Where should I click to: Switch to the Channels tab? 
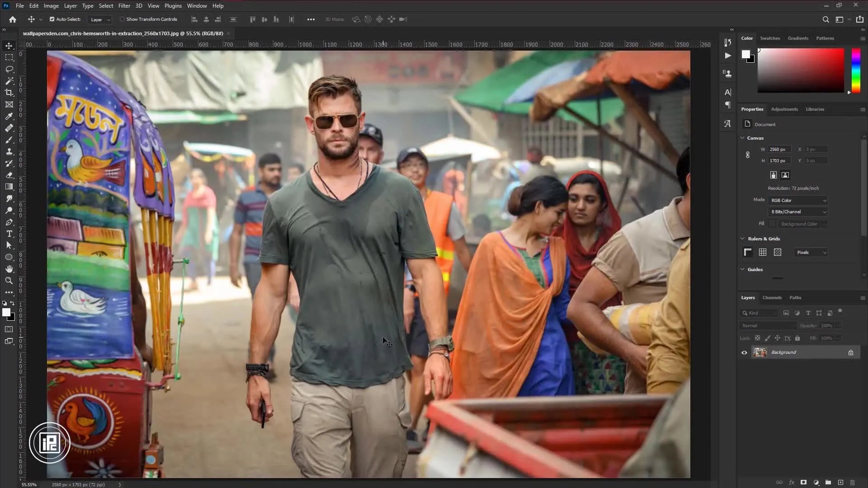772,298
